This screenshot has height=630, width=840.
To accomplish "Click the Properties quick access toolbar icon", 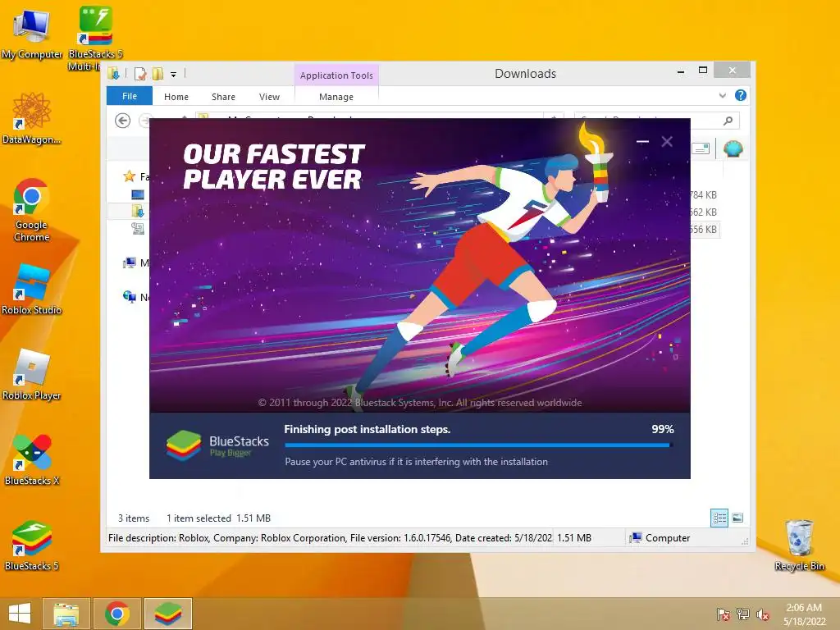I will pos(140,74).
